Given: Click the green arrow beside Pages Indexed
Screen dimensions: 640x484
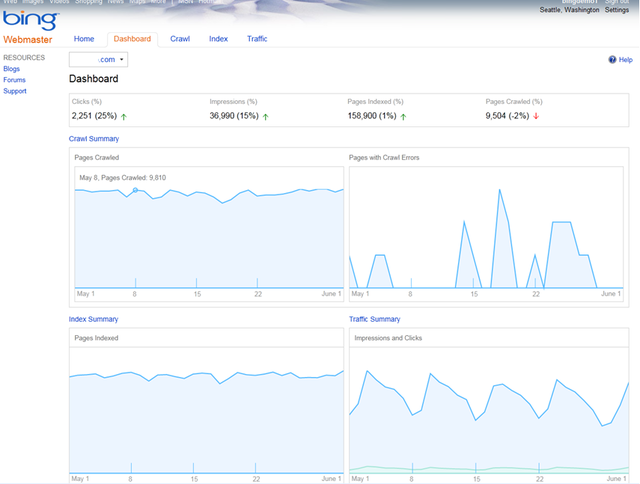Looking at the screenshot, I should pos(403,117).
